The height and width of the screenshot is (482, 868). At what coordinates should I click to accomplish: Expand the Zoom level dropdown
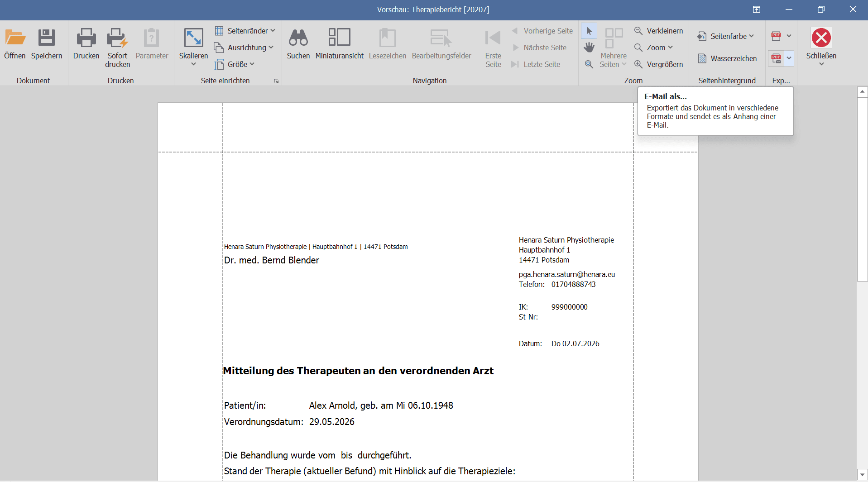pyautogui.click(x=654, y=48)
